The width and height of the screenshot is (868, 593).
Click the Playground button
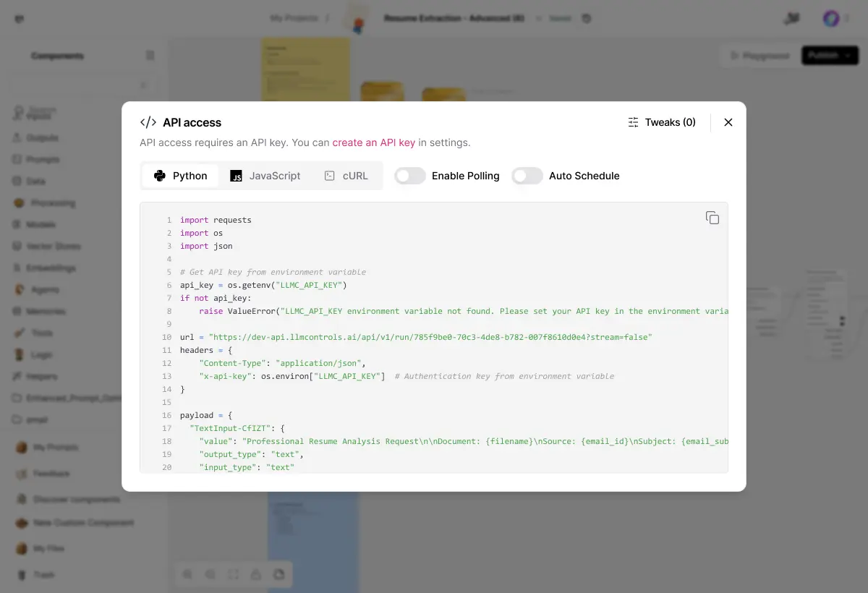point(759,56)
